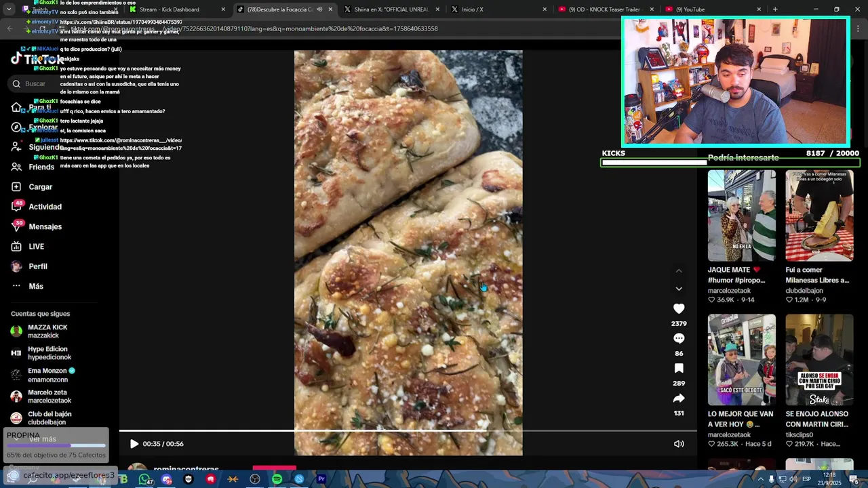Open the LO MEJOR QUE VAN A VER thumbnail
Image resolution: width=868 pixels, height=488 pixels.
click(742, 360)
